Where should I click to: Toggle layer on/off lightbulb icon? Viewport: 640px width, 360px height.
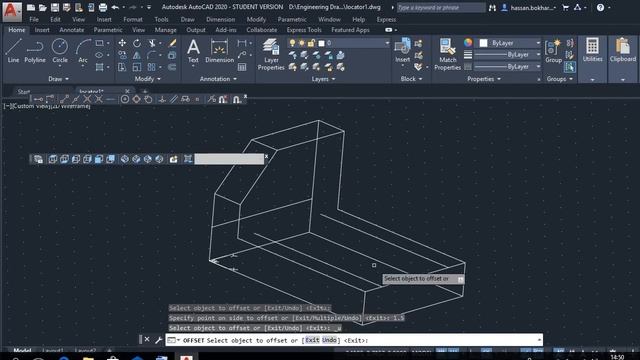(x=292, y=43)
